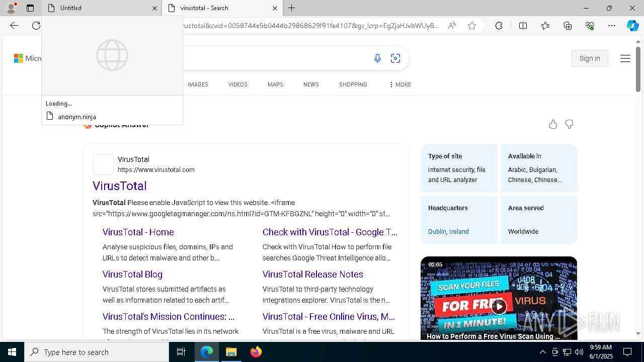Open the Copilot sidebar icon
This screenshot has width=644, height=362.
(632, 26)
